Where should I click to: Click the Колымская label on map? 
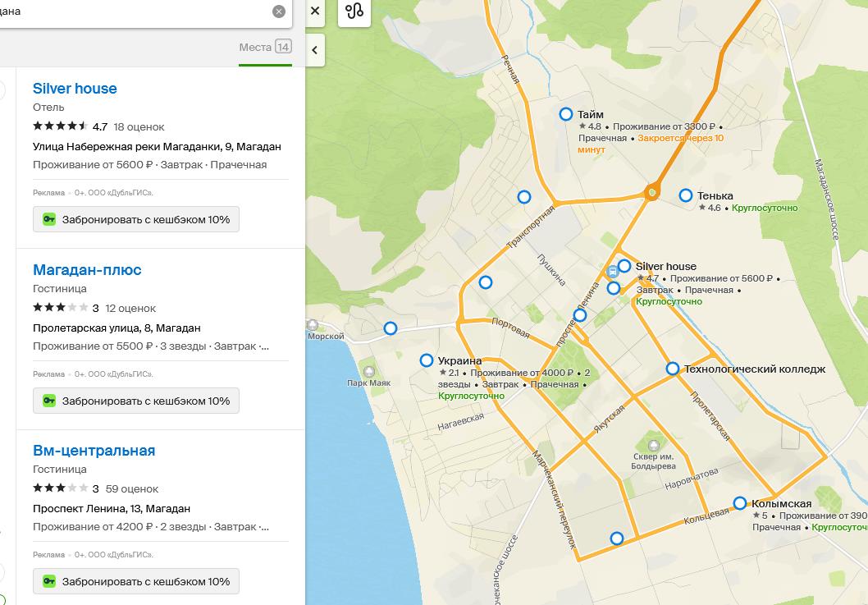tap(781, 503)
